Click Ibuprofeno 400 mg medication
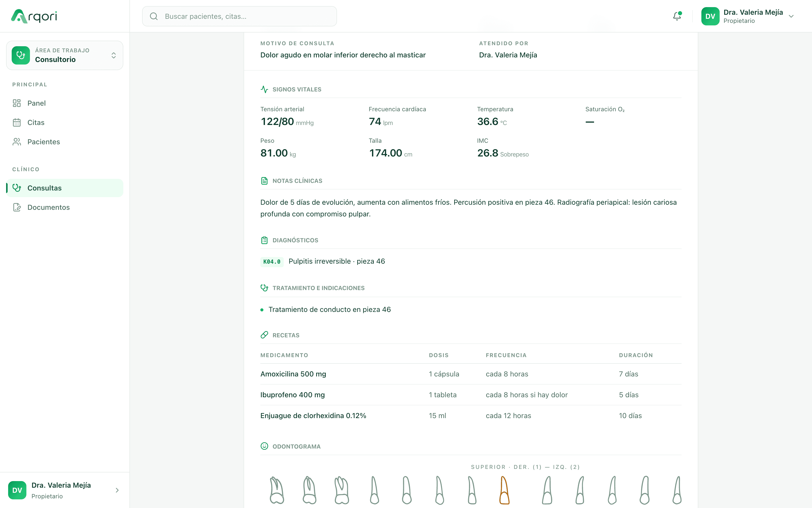Viewport: 812px width, 508px height. [293, 395]
